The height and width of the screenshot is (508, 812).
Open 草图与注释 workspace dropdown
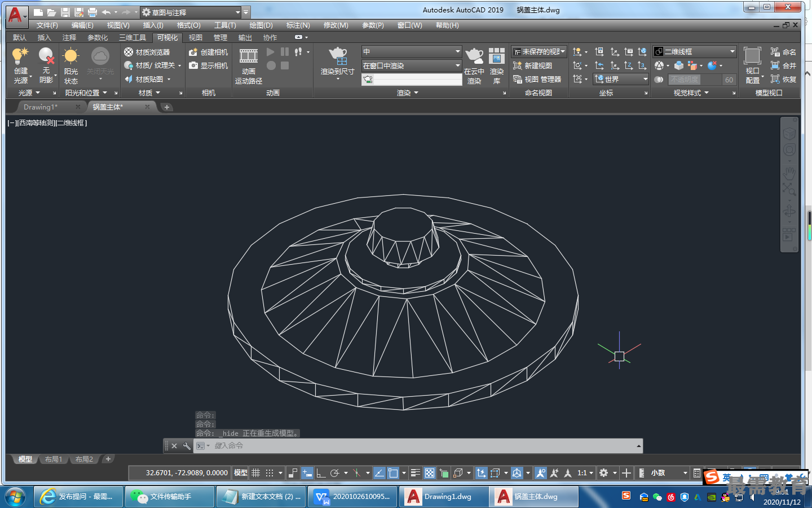click(x=191, y=12)
